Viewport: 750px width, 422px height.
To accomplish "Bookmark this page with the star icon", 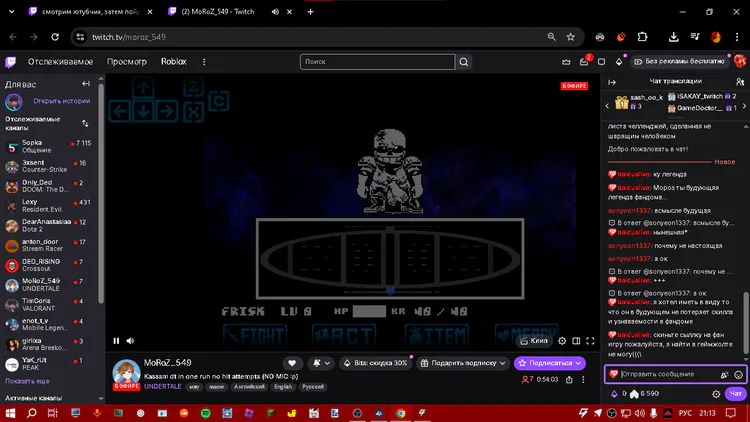I will [x=571, y=37].
